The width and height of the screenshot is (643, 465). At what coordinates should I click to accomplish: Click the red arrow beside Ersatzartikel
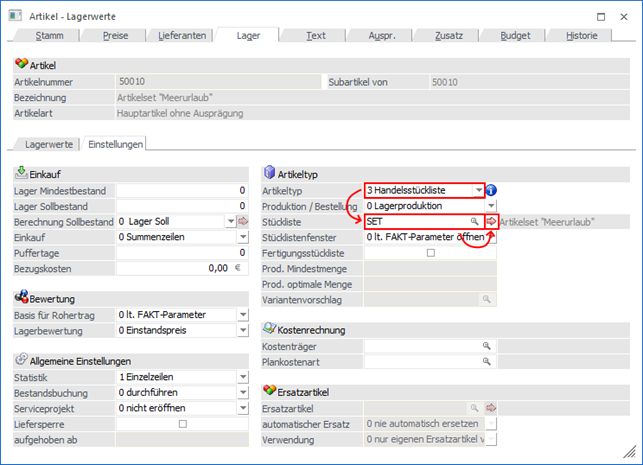tap(491, 408)
